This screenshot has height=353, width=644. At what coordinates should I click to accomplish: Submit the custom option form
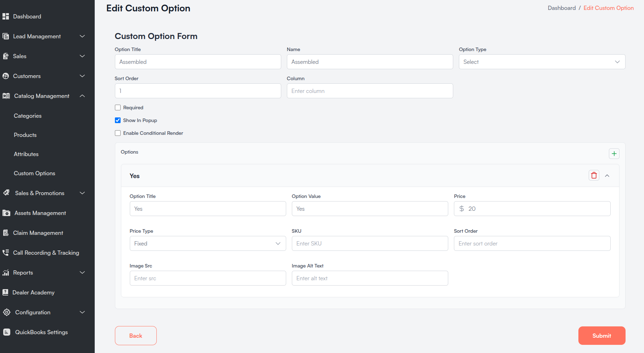tap(602, 336)
